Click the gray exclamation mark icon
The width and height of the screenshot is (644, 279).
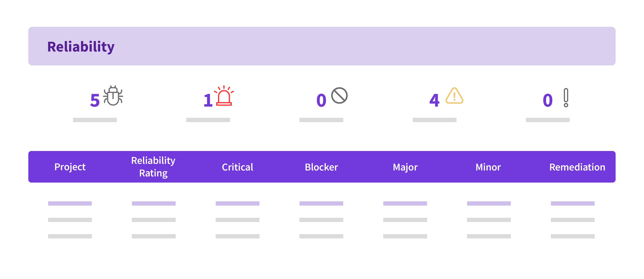click(566, 97)
